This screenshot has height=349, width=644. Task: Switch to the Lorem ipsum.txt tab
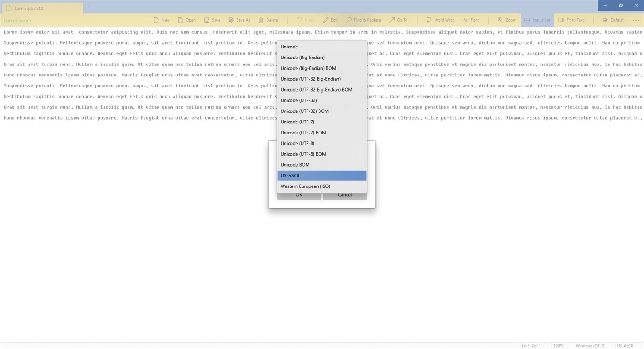(41, 8)
